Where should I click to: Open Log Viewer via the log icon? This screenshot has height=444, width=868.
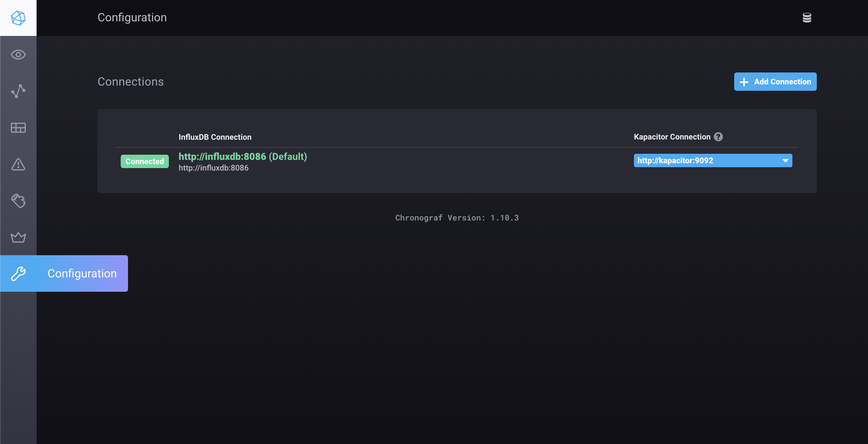pyautogui.click(x=18, y=201)
